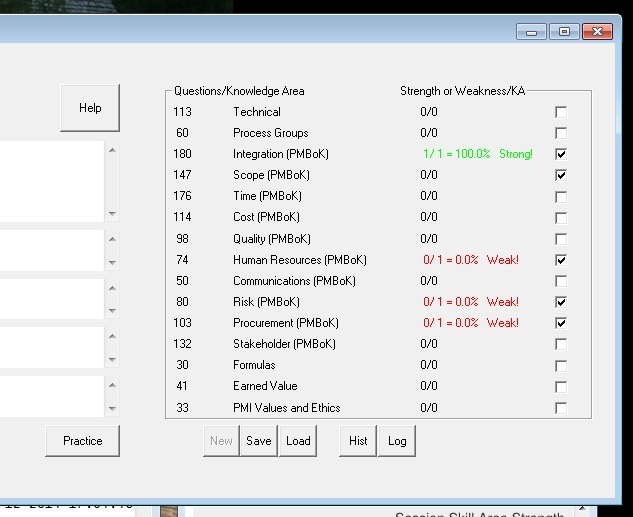The width and height of the screenshot is (633, 517).
Task: Click down arrow of the first text box scrollbar
Action: pyautogui.click(x=112, y=213)
